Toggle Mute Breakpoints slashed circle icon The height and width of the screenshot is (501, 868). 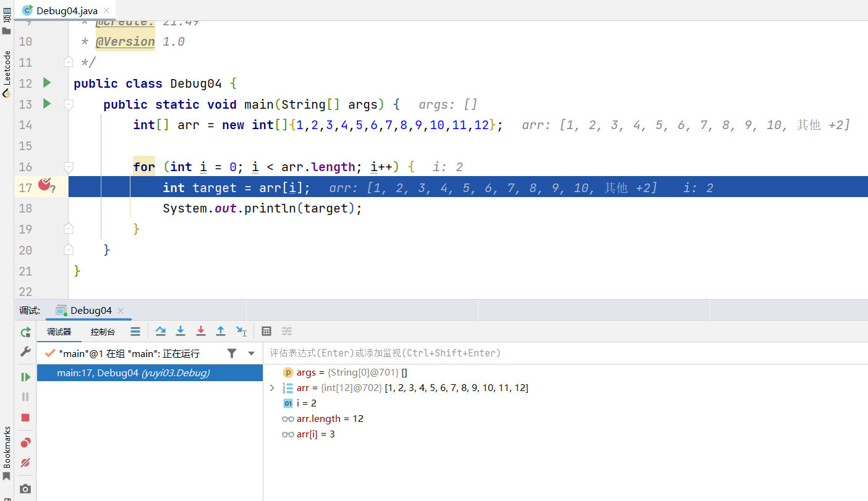tap(25, 463)
